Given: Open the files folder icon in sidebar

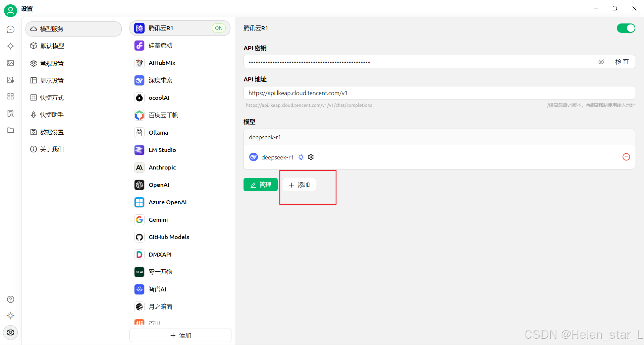Looking at the screenshot, I should pos(10,130).
